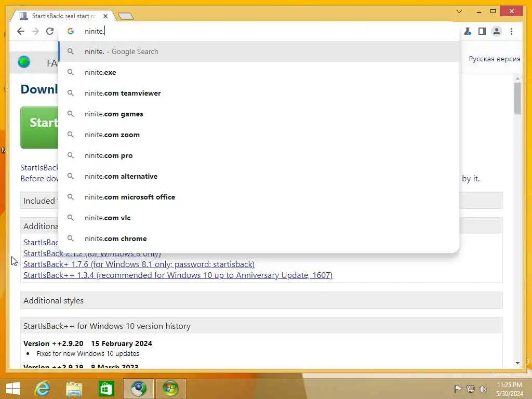Select ninite.com alternative suggestion
The width and height of the screenshot is (532, 399).
(x=259, y=176)
